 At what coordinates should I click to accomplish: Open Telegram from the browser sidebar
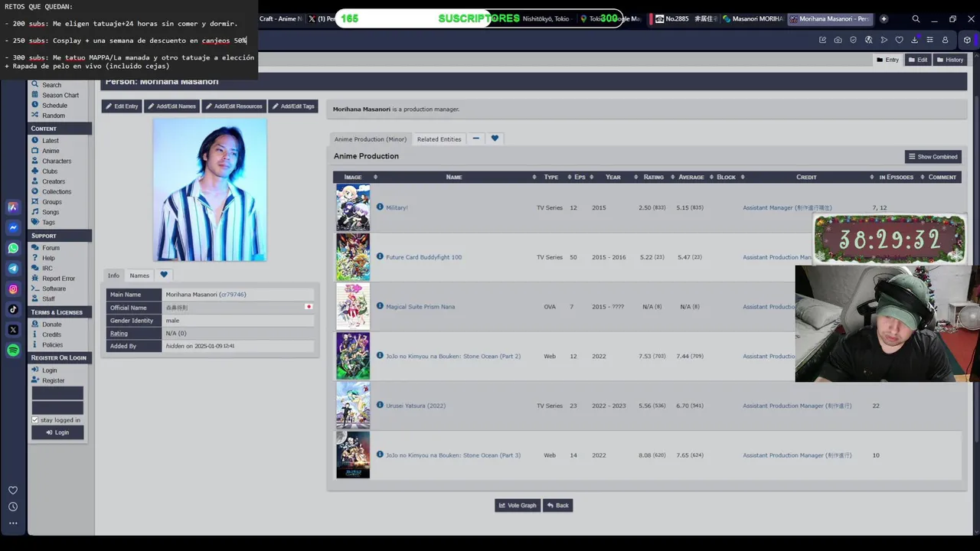pyautogui.click(x=13, y=269)
